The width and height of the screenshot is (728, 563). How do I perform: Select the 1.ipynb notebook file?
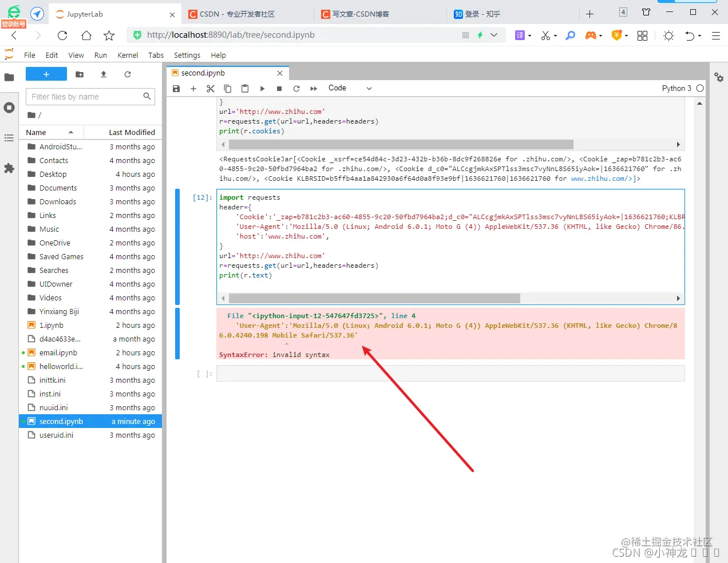(x=92, y=326)
